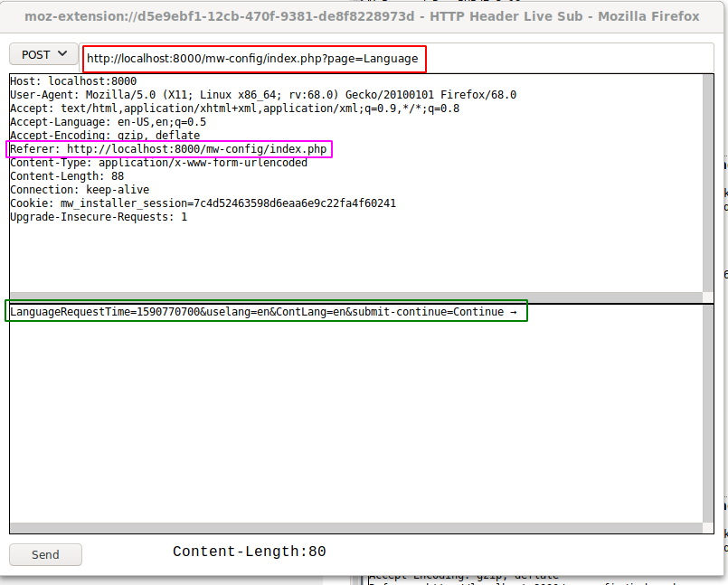Select the Accept text/html header line
This screenshot has width=728, height=585.
tap(234, 109)
